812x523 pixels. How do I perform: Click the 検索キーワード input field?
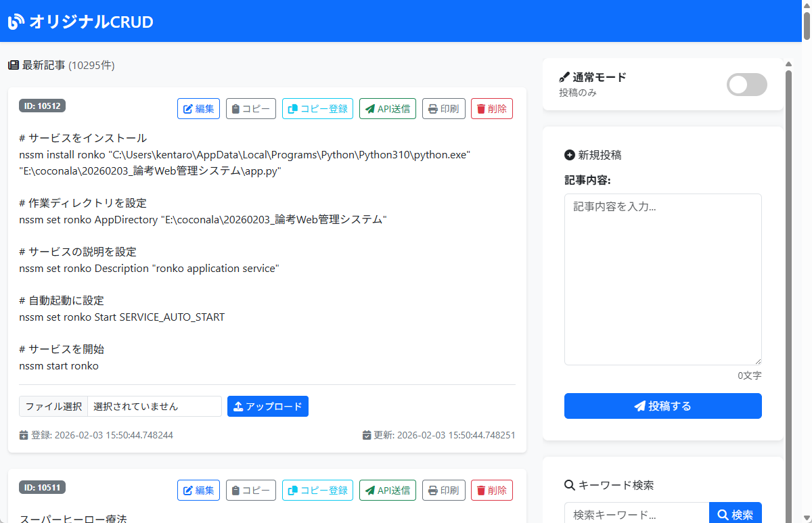pos(636,515)
